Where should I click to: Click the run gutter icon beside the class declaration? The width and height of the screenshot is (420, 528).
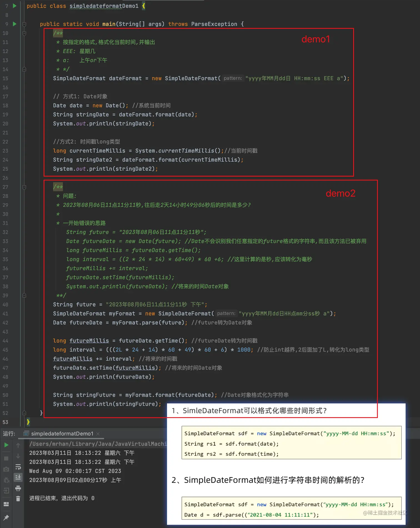tap(14, 6)
